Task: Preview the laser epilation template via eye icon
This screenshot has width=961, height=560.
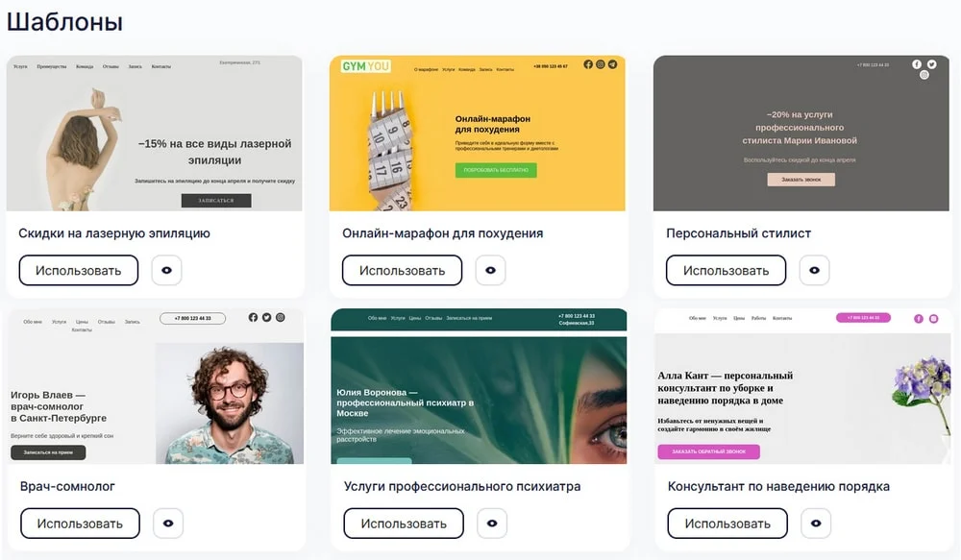Action: coord(166,270)
